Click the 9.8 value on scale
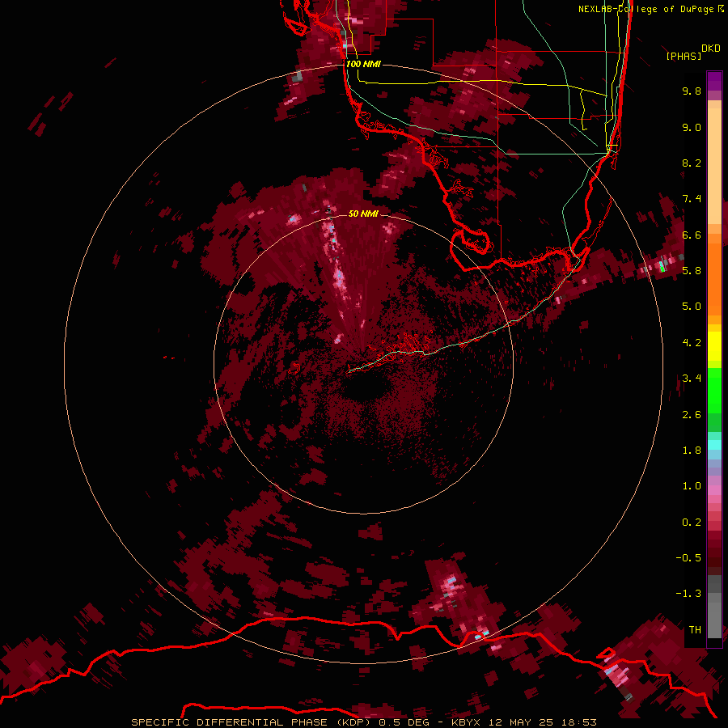The height and width of the screenshot is (728, 728). (x=692, y=91)
